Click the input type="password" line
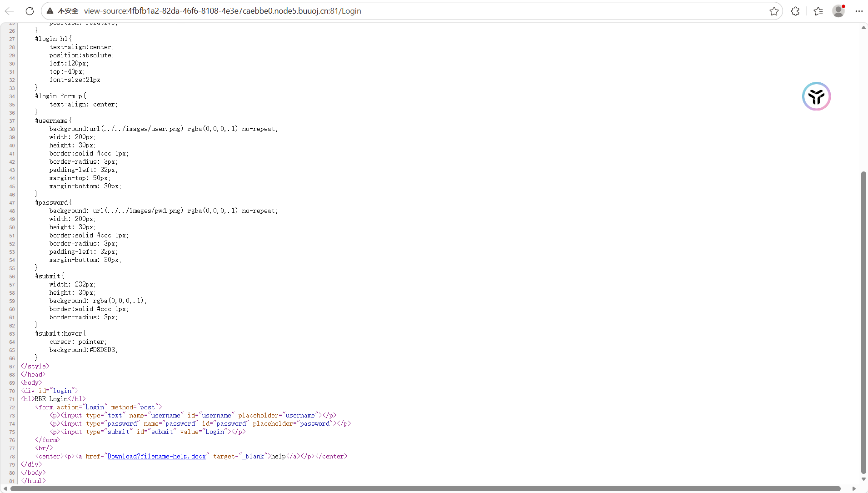 [x=200, y=423]
